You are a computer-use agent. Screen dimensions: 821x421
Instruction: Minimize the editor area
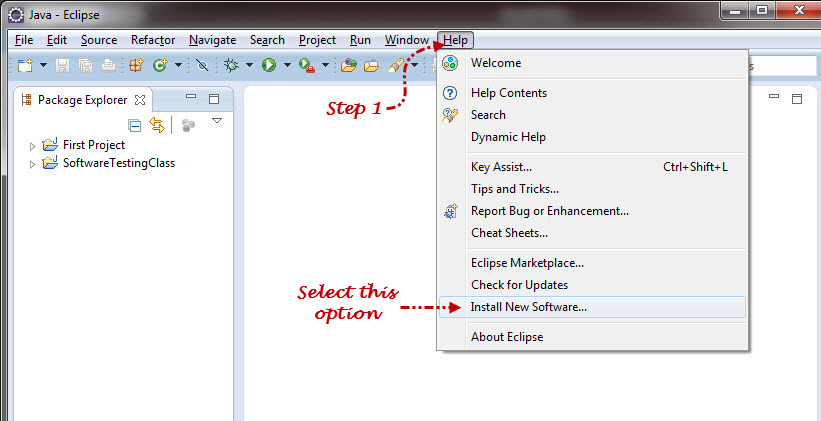click(774, 96)
